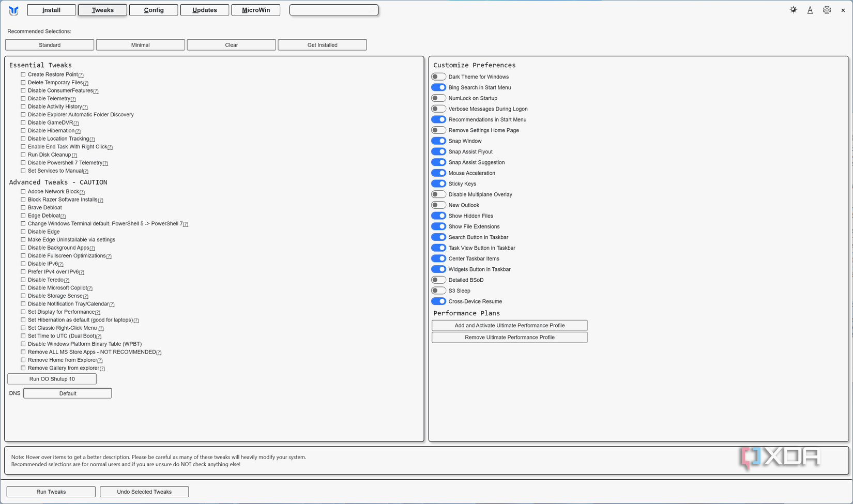Open the help marker beside Create Restore Point
853x504 pixels.
tap(82, 75)
